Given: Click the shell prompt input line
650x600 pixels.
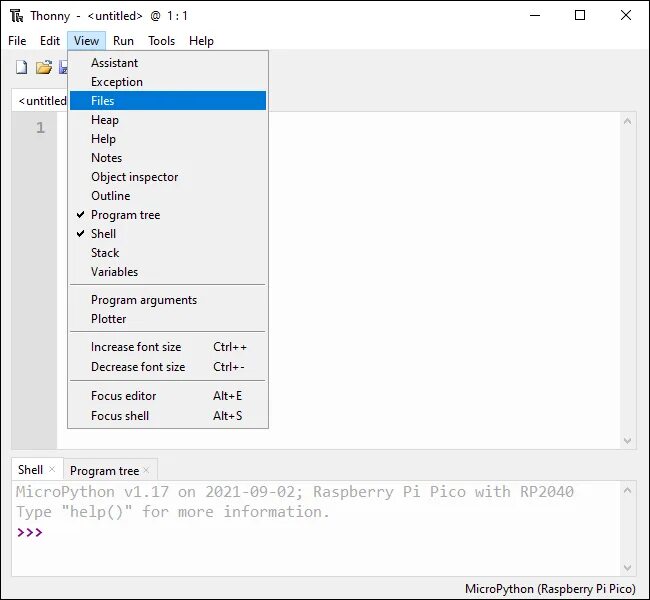Looking at the screenshot, I should [x=317, y=532].
